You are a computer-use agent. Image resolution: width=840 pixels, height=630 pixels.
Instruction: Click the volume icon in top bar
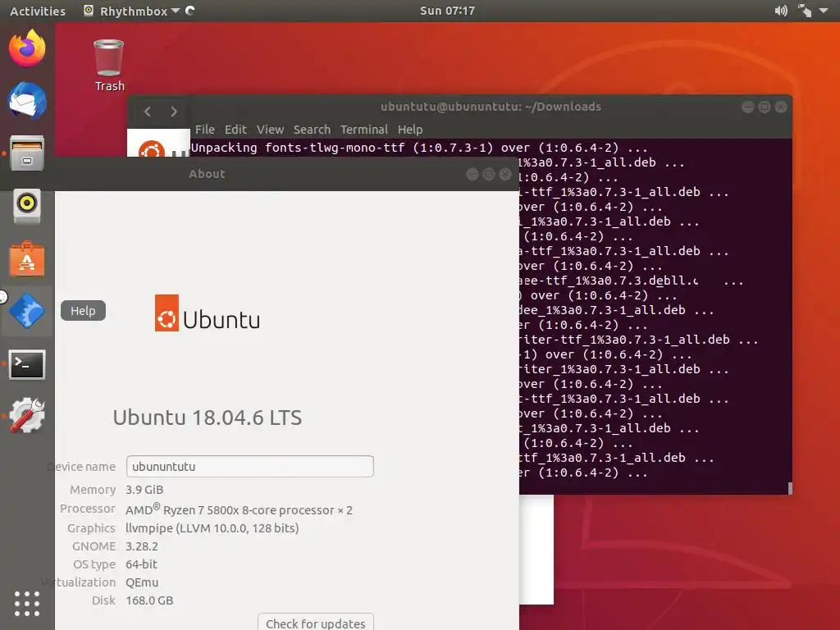(781, 11)
